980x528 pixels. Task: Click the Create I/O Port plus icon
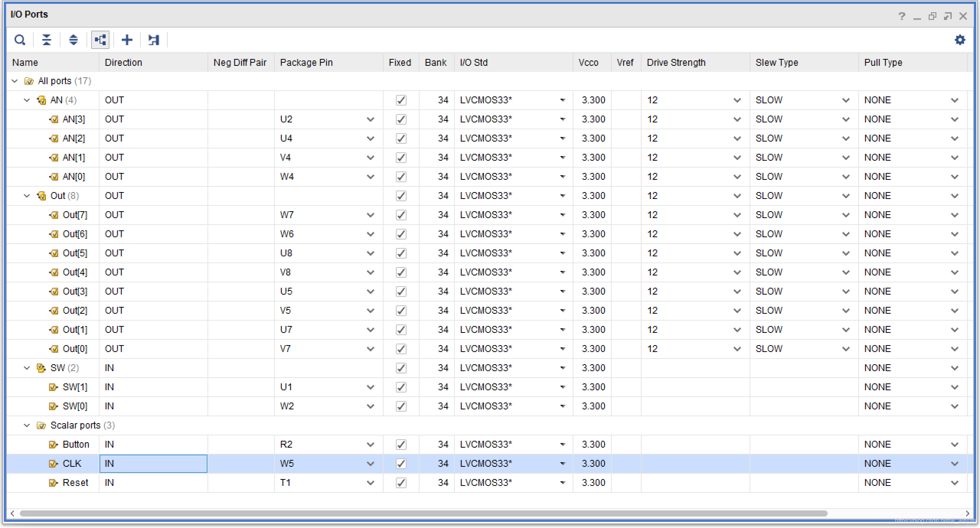coord(127,40)
